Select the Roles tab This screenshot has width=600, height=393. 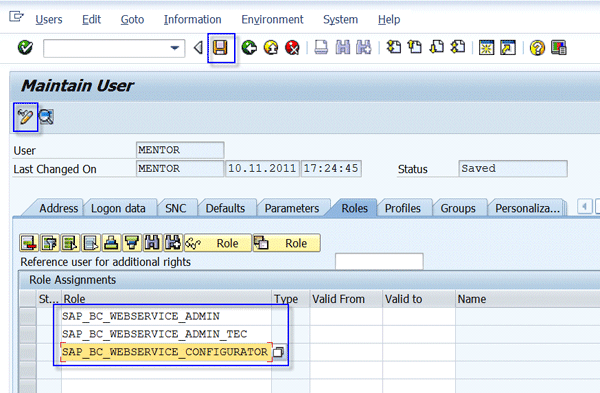354,209
